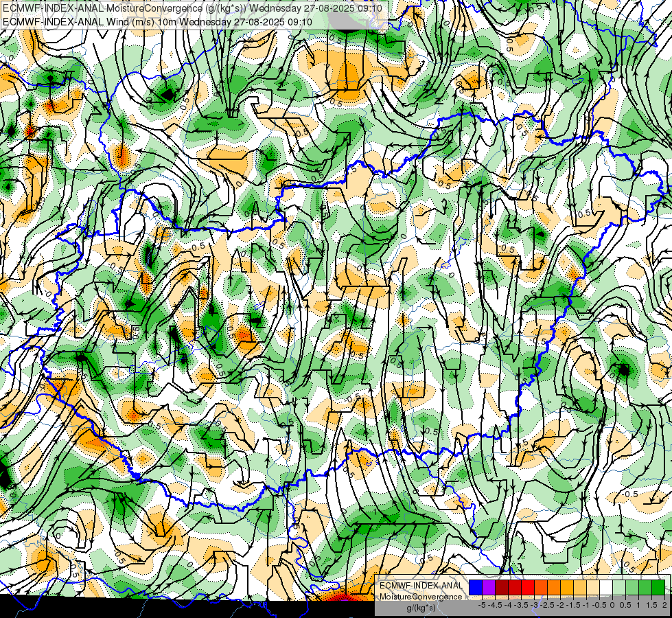672x618 pixels.
Task: Click the -2.5 tick label on legend scale
Action: click(548, 605)
